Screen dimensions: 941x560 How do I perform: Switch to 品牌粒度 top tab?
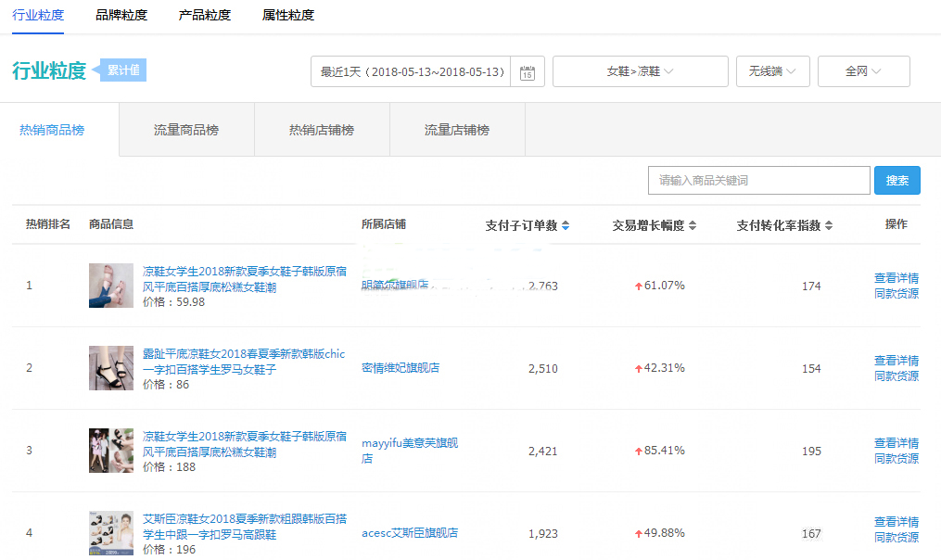[x=121, y=15]
